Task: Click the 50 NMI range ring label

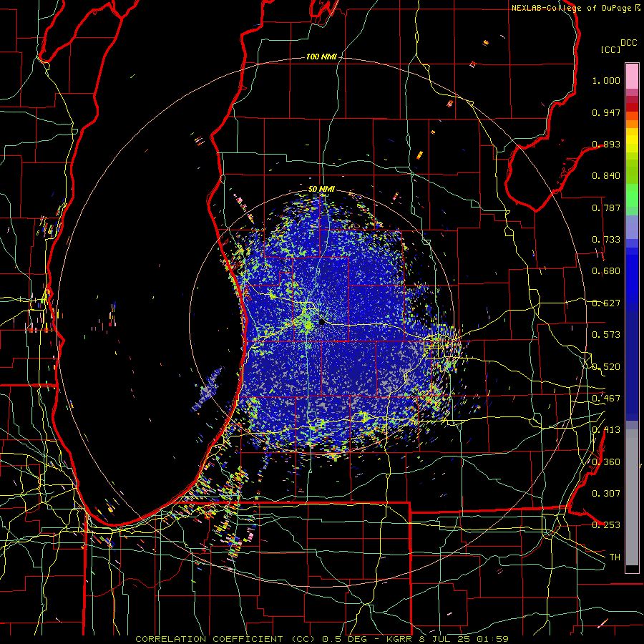Action: coord(321,189)
